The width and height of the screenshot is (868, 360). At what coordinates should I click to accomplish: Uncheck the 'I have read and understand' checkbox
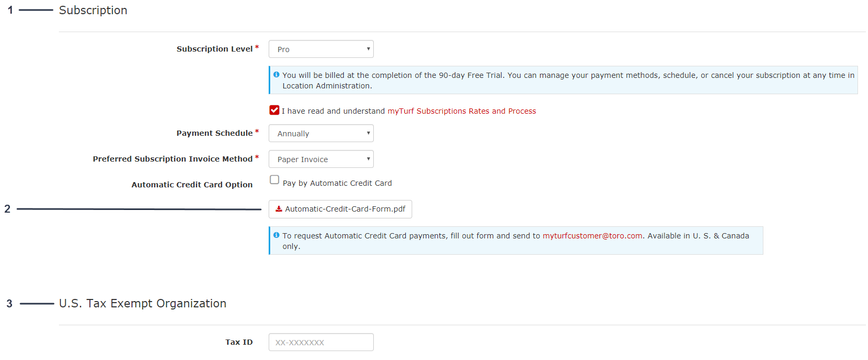tap(274, 110)
